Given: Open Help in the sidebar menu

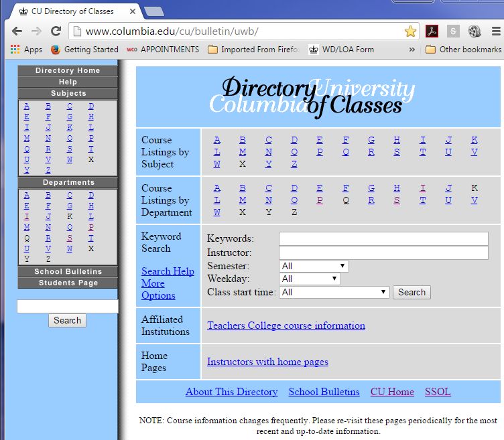Looking at the screenshot, I should 68,82.
